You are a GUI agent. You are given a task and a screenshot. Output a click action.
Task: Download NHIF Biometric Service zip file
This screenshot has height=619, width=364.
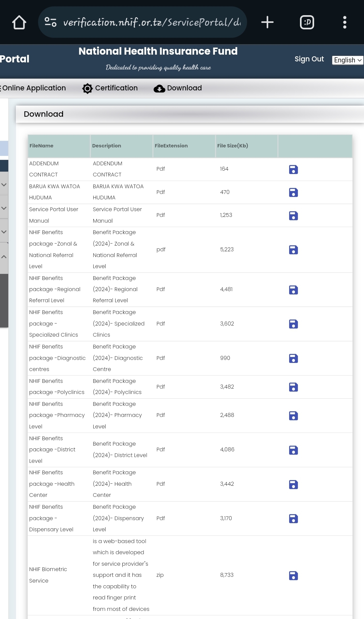293,575
